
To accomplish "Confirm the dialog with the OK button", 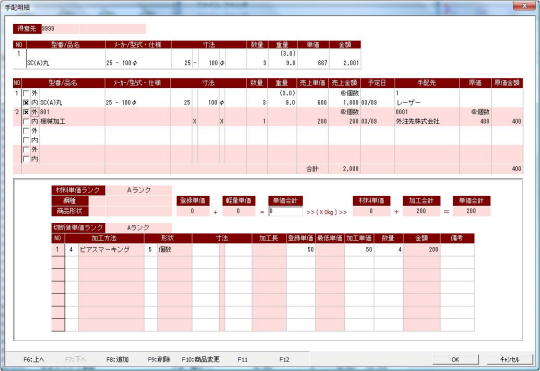I will [455, 359].
